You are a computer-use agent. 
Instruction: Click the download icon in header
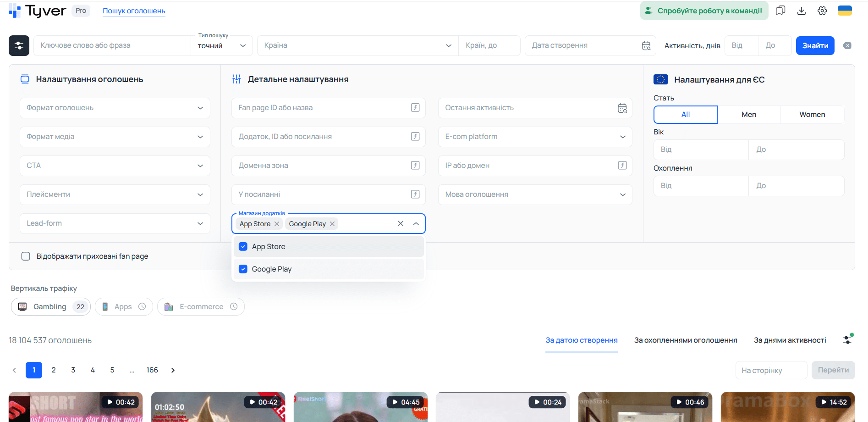click(x=802, y=11)
